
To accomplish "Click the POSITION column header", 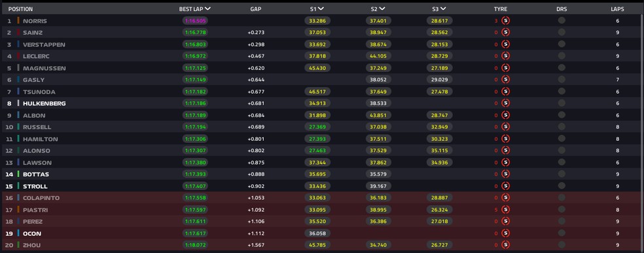I will 20,9.
